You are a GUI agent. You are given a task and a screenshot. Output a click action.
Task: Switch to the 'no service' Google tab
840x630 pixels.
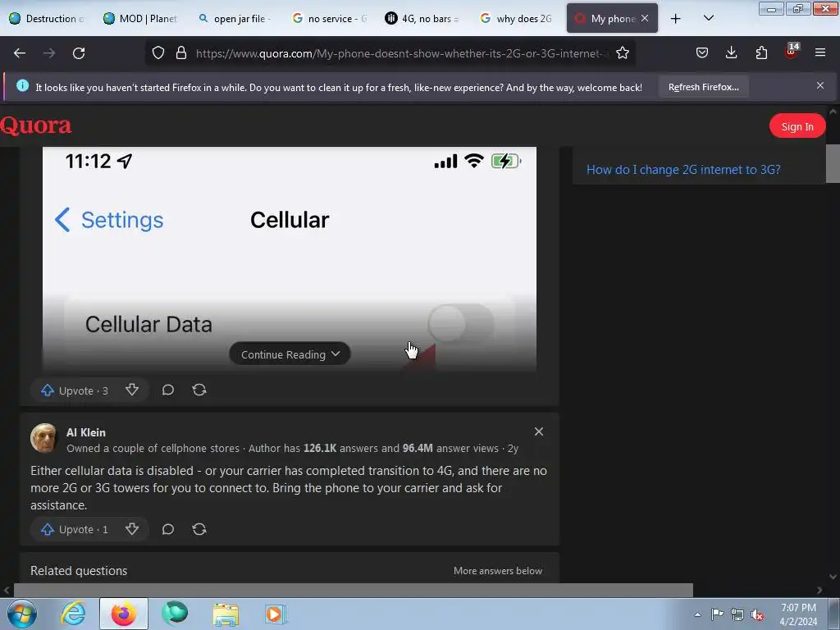(328, 18)
